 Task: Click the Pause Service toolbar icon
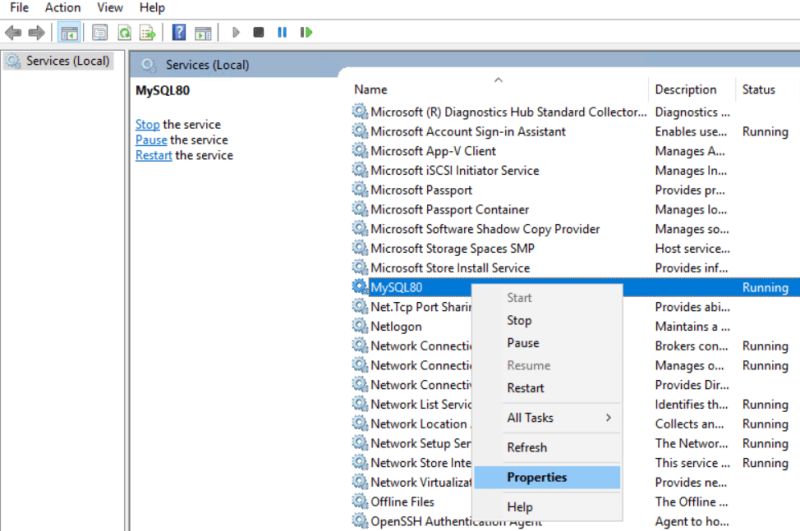click(x=282, y=32)
